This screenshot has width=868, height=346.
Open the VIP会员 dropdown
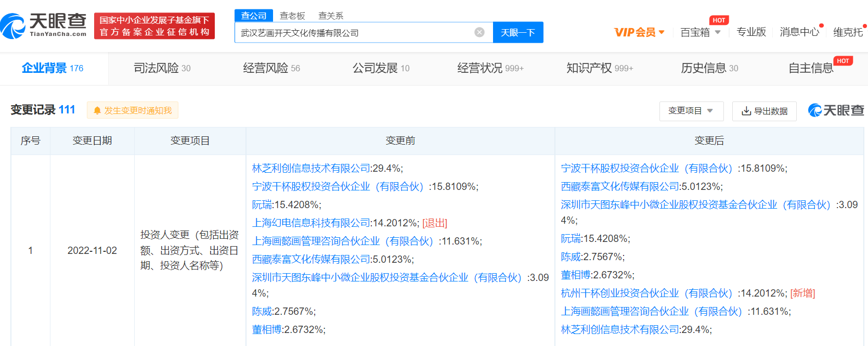[x=639, y=32]
